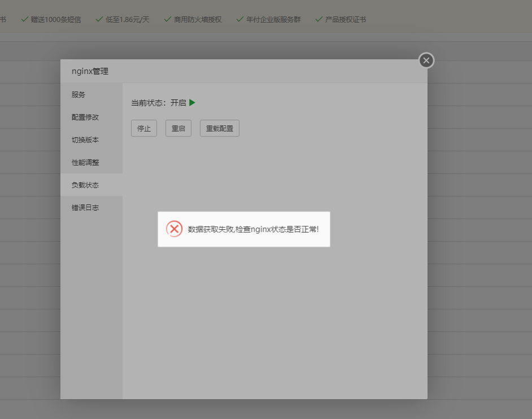The height and width of the screenshot is (419, 532).
Task: Click the red error X icon
Action: (174, 229)
